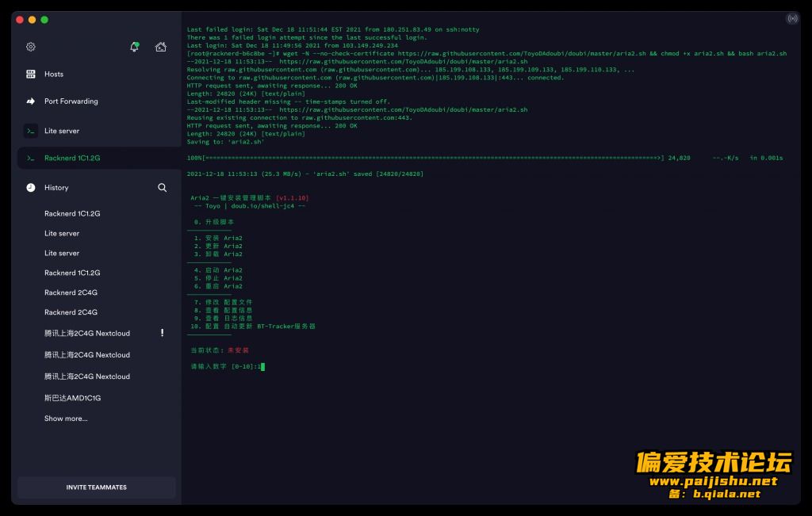
Task: Click the INVITE TEAMMATES button
Action: click(x=96, y=487)
